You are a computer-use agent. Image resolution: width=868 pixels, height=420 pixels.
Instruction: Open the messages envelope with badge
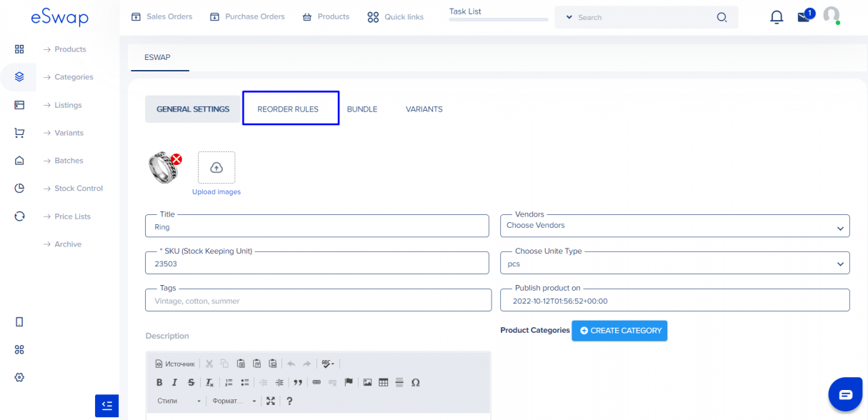pyautogui.click(x=804, y=16)
